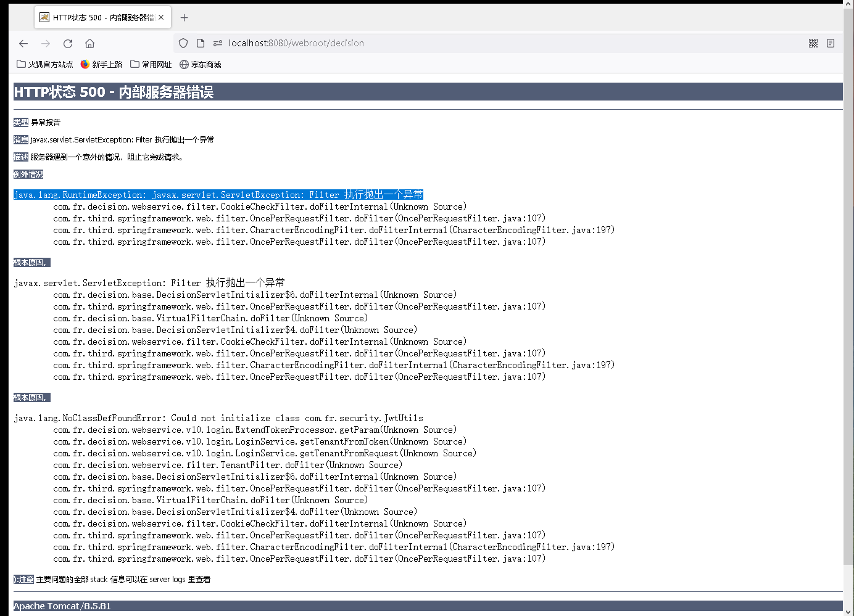The height and width of the screenshot is (616, 854).
Task: Click the NoClassDefFoundError JwtUtils line
Action: tap(218, 418)
